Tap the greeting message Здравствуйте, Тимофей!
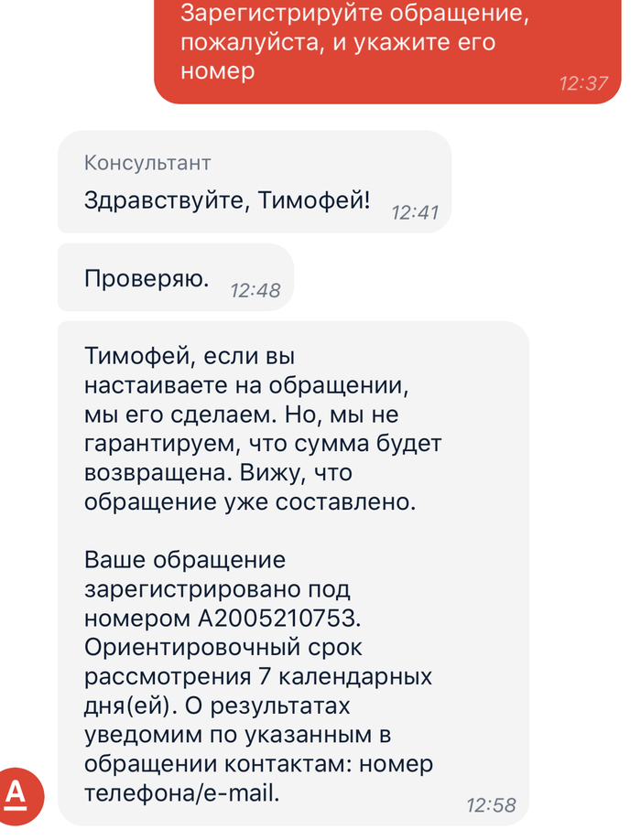641x840 pixels. (227, 200)
